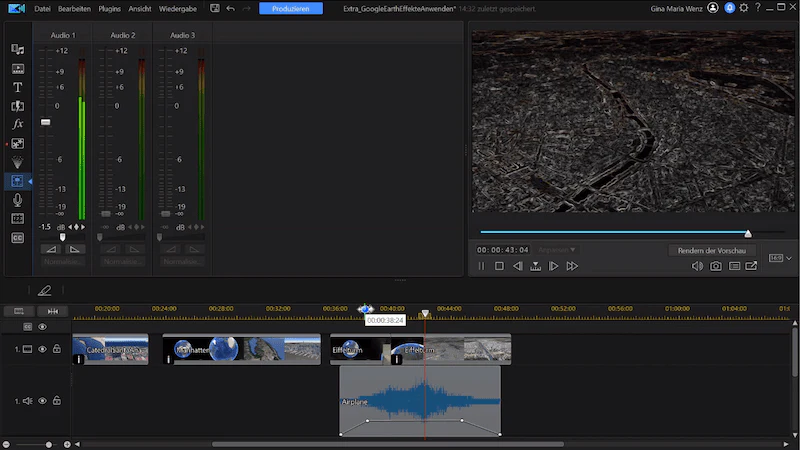Open the Wiedergabe menu
Screen dimensions: 800x450
(178, 9)
